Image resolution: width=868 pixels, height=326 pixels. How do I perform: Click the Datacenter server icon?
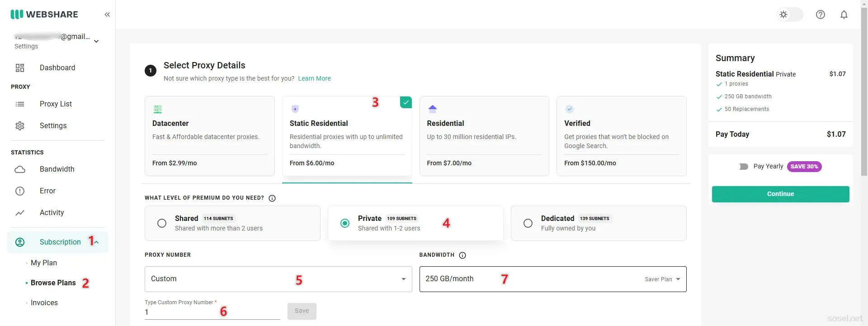coord(158,109)
